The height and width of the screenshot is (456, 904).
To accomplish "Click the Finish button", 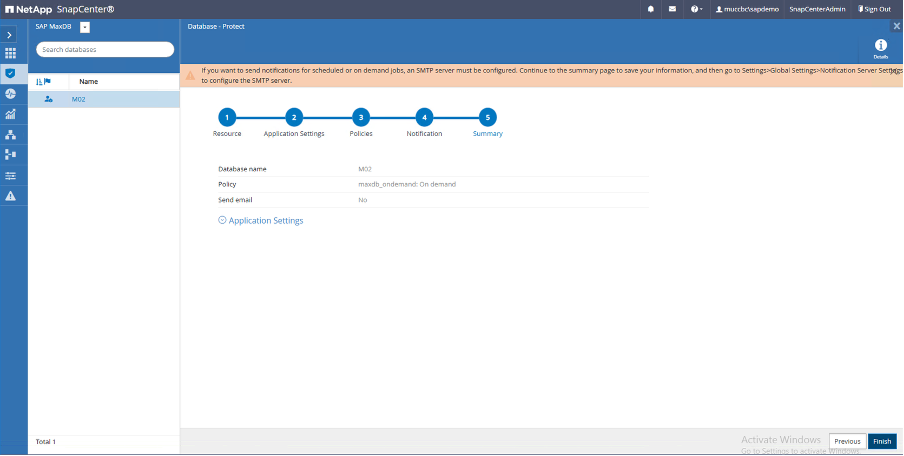I will (x=882, y=442).
